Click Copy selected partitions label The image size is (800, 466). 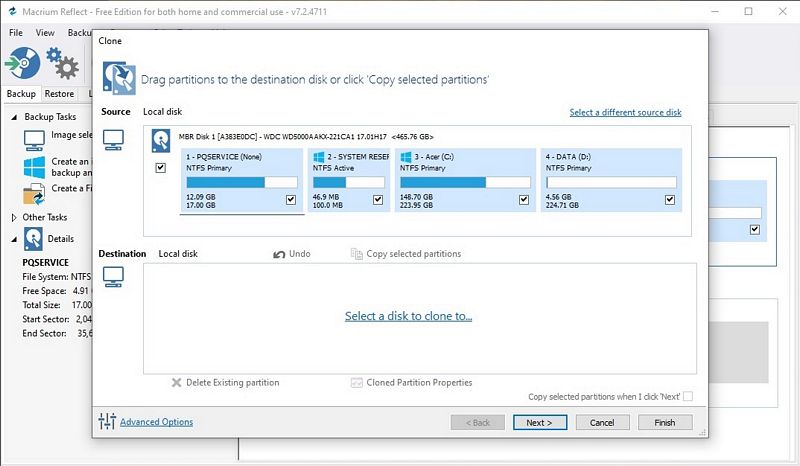pos(413,254)
